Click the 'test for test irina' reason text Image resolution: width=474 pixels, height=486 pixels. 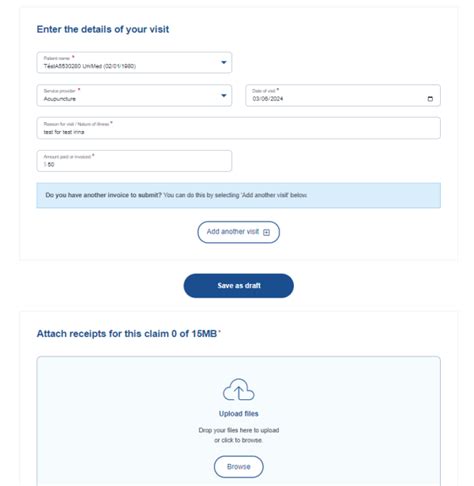tap(64, 132)
